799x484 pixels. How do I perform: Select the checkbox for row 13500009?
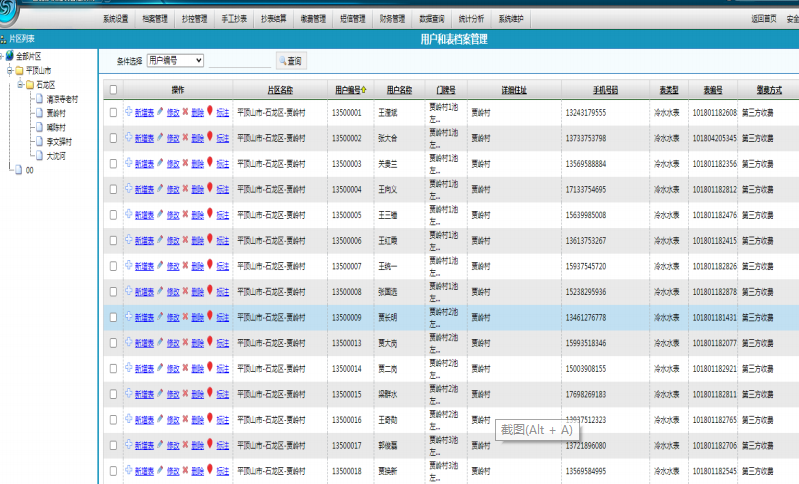pos(113,317)
